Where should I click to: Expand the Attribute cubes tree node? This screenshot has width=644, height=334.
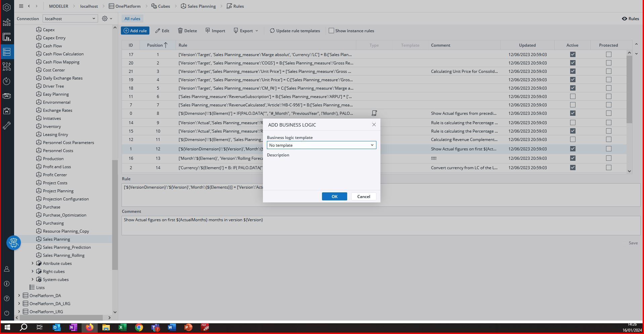[33, 264]
